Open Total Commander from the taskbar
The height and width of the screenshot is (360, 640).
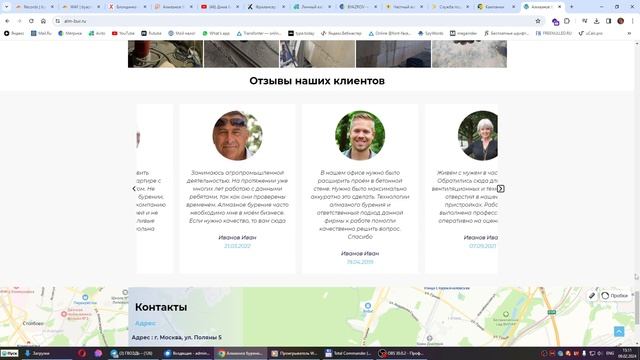(x=348, y=353)
